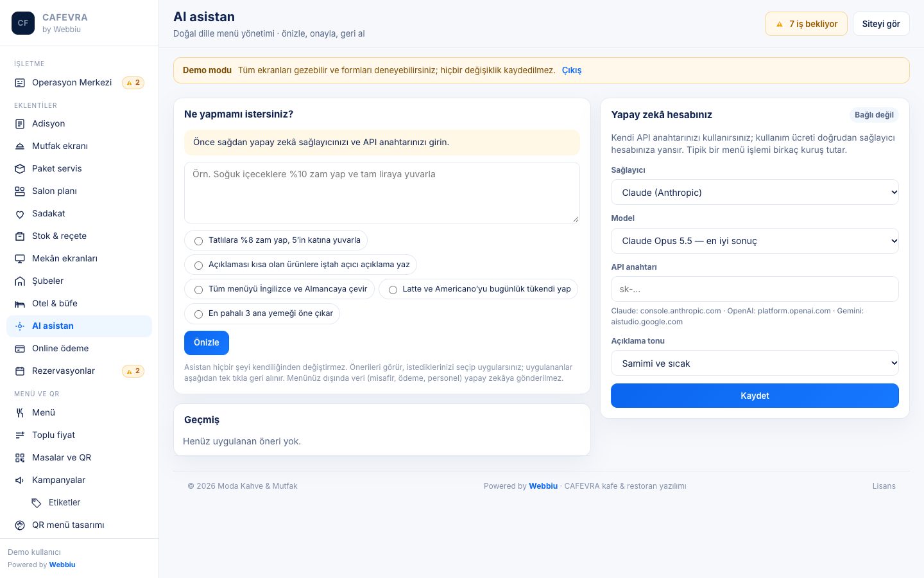The width and height of the screenshot is (924, 578).
Task: Open Salon planı via its icon
Action: [x=20, y=191]
